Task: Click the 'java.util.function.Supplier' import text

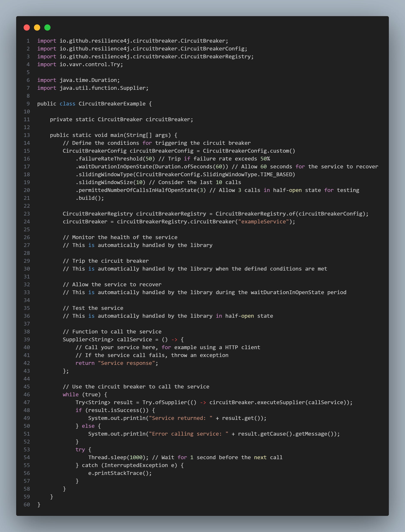Action: tap(102, 88)
